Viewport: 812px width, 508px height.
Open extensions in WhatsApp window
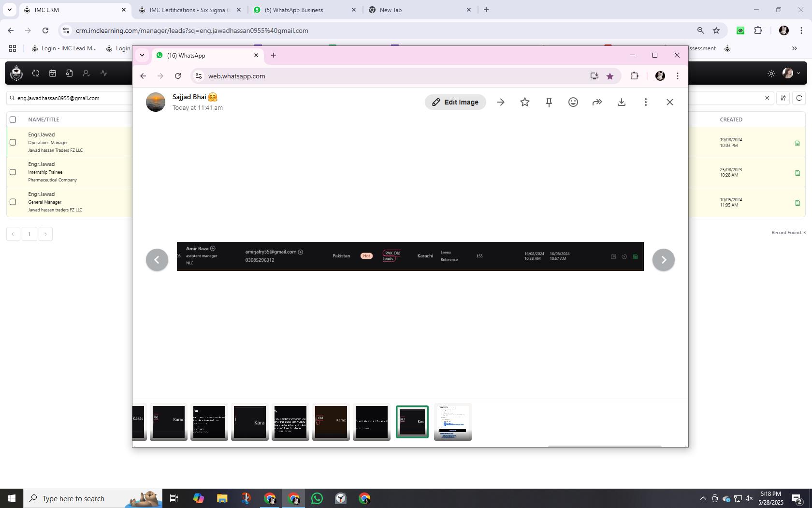tap(635, 76)
